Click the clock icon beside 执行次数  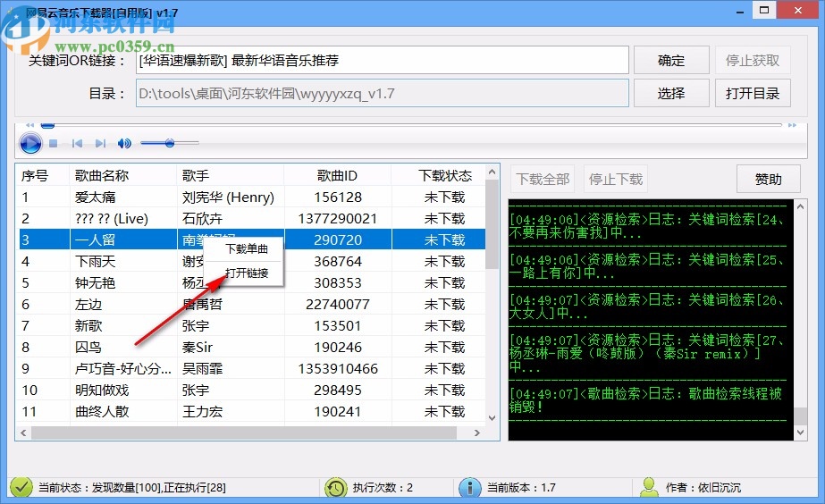click(336, 488)
